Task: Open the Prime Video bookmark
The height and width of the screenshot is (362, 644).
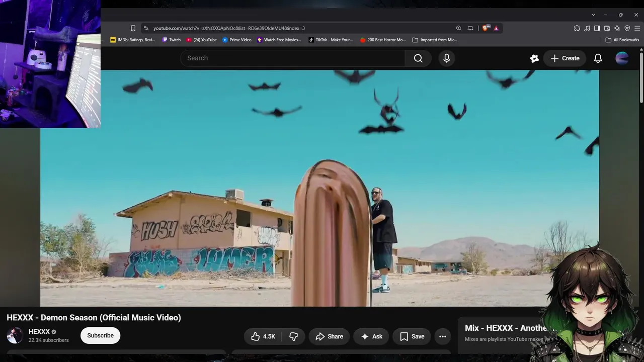Action: tap(237, 40)
